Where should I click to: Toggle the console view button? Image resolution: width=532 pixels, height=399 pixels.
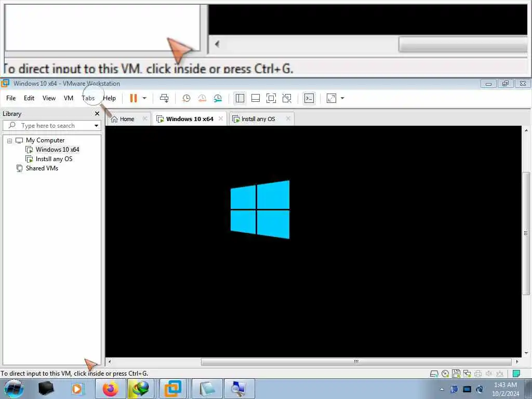pos(309,98)
